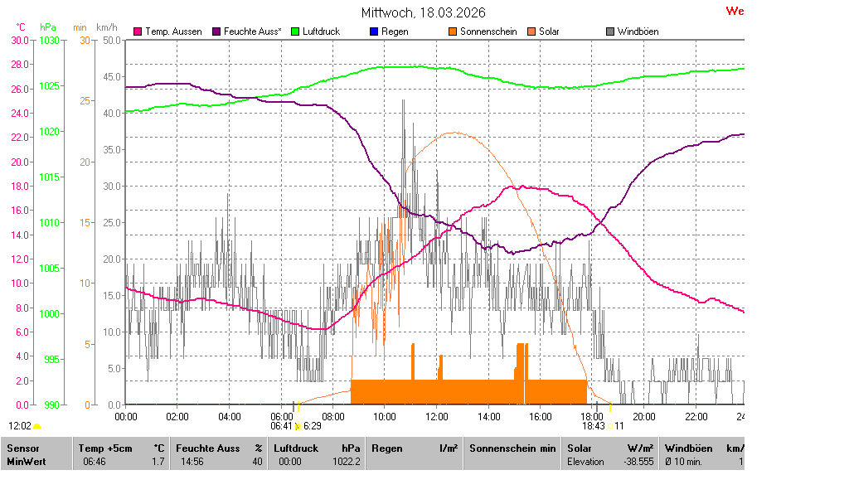The width and height of the screenshot is (849, 504).
Task: Click the Luftdruck hPa column header
Action: click(317, 448)
